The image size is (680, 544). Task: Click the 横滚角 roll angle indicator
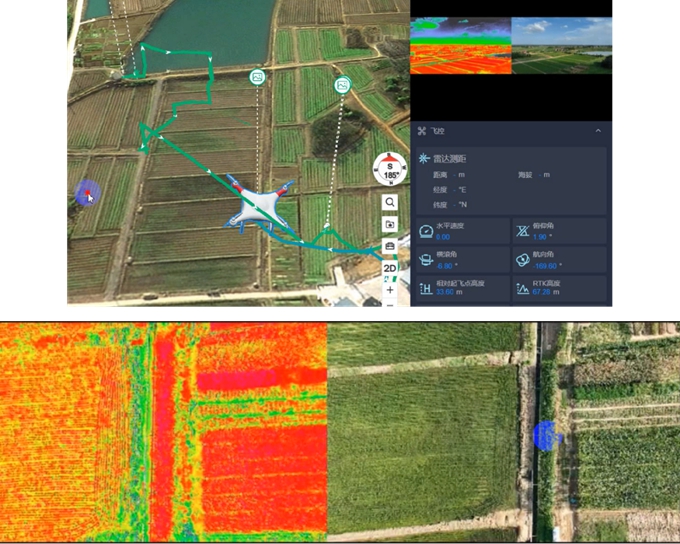[461, 260]
